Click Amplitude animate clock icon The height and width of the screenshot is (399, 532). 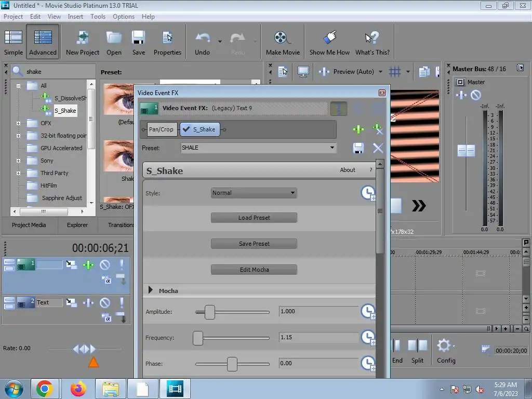pos(368,312)
